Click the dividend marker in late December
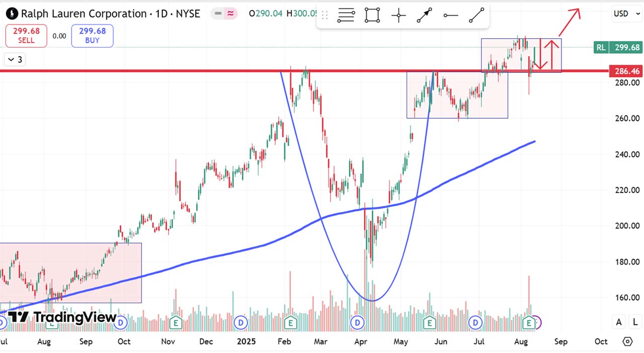Viewport: 644px width, 353px height. click(x=241, y=322)
